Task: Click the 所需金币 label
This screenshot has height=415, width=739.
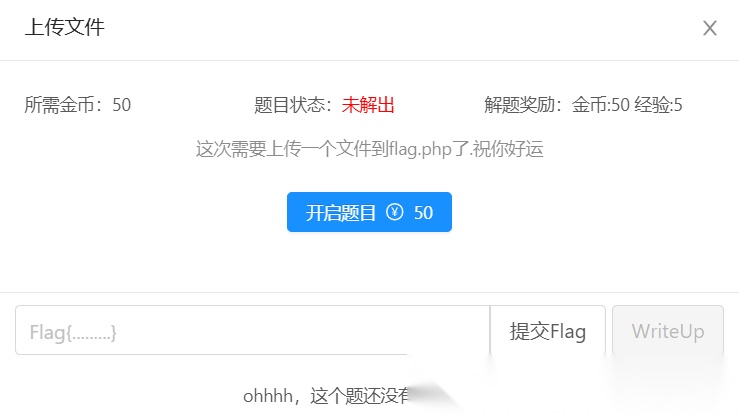Action: click(x=62, y=105)
